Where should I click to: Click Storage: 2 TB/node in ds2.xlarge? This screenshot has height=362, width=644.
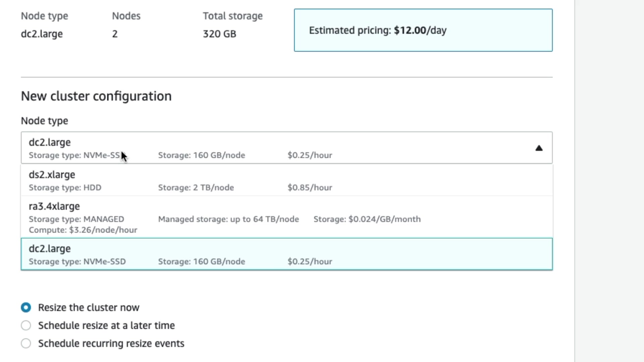point(196,187)
